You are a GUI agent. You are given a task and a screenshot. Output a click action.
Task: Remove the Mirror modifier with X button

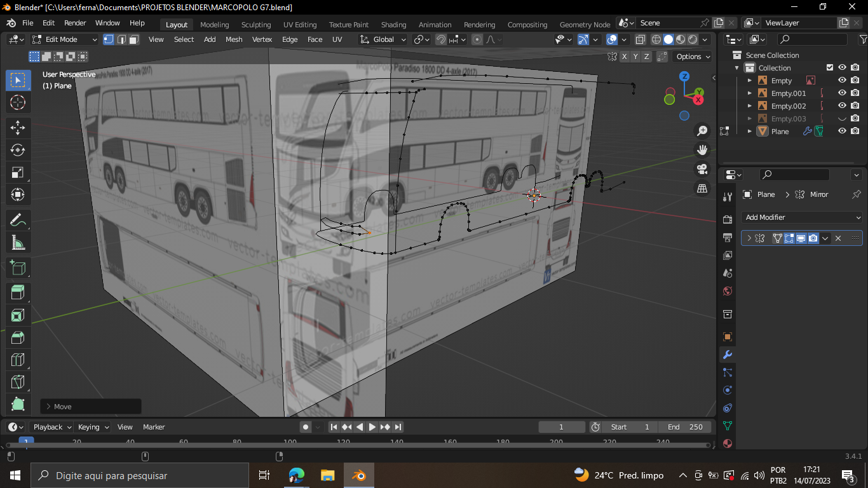pos(838,238)
